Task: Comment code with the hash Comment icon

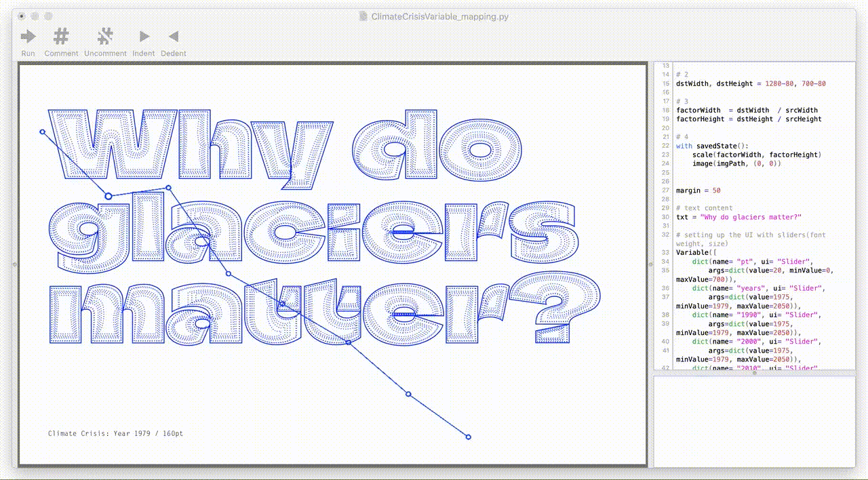Action: point(61,37)
